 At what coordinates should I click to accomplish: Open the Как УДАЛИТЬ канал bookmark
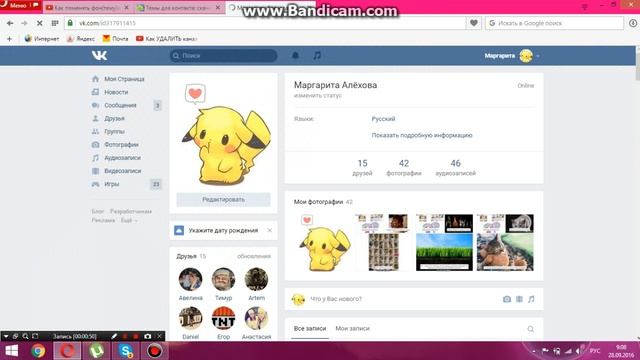pyautogui.click(x=167, y=39)
